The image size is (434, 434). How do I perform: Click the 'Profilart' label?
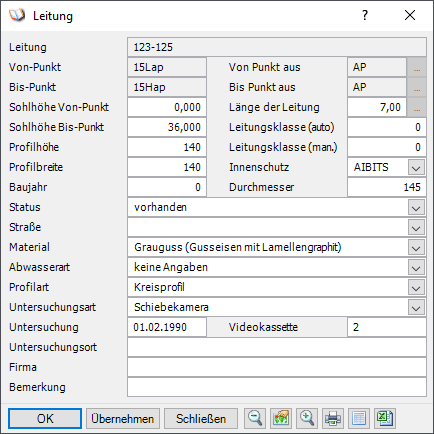coord(29,287)
